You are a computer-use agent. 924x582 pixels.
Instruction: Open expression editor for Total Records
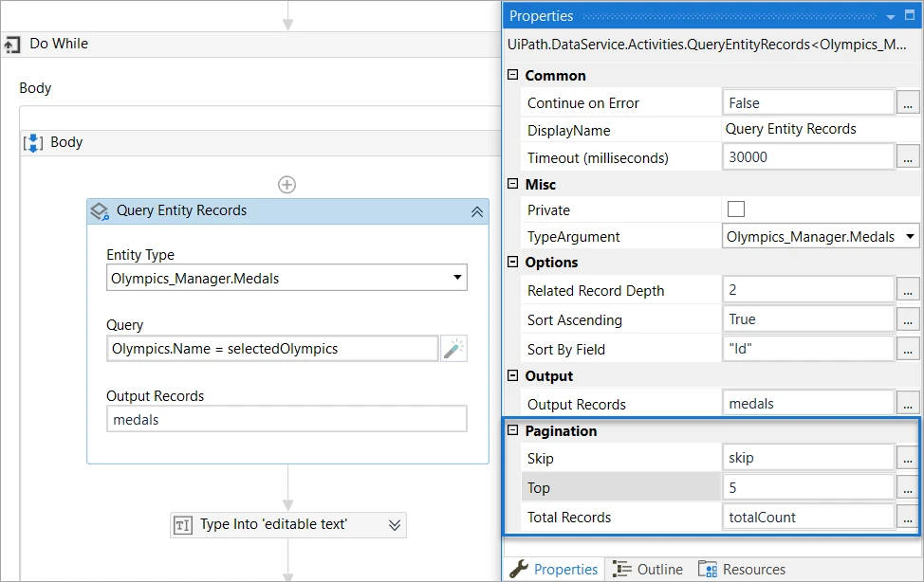coord(908,517)
